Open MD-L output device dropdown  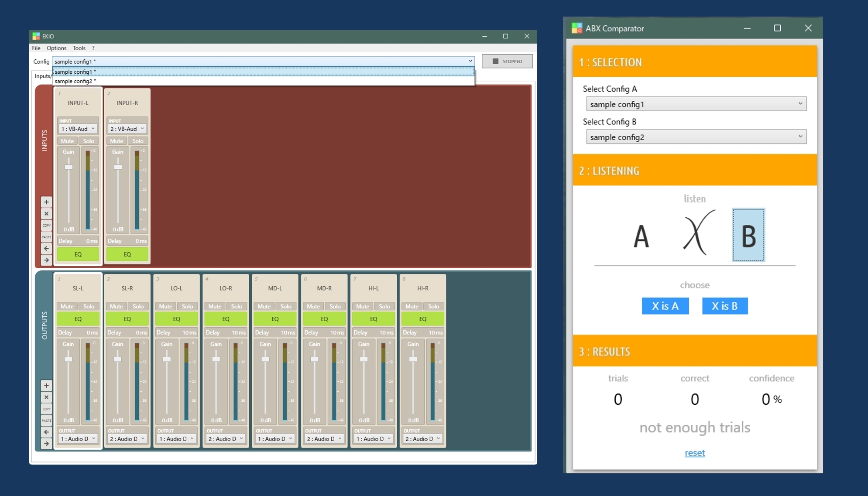pyautogui.click(x=275, y=439)
